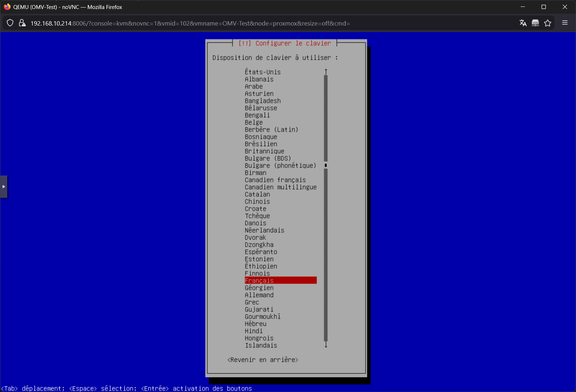
Task: Click the tracking protection shield icon
Action: pyautogui.click(x=10, y=23)
